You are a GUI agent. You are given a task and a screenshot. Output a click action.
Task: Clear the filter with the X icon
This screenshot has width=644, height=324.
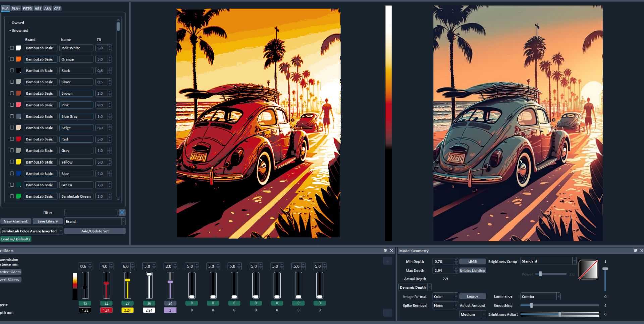click(122, 212)
